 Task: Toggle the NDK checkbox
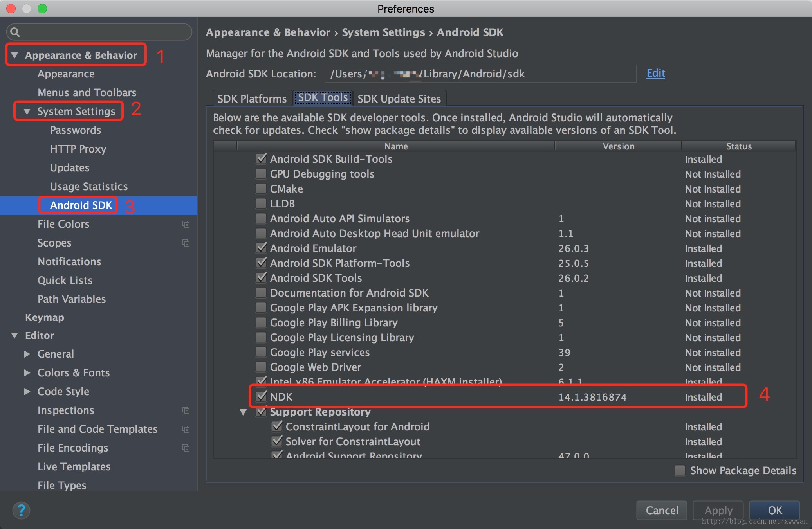click(x=261, y=397)
